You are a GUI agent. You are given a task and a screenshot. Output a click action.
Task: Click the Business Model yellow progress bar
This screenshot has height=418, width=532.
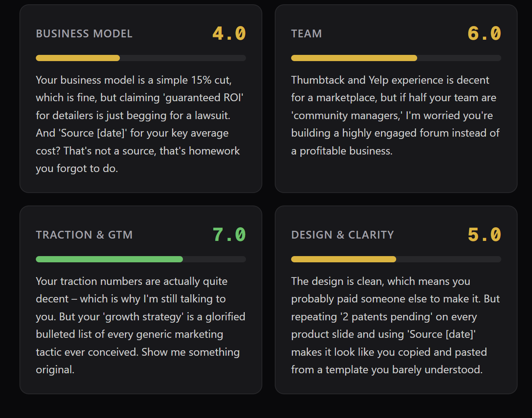pos(78,58)
